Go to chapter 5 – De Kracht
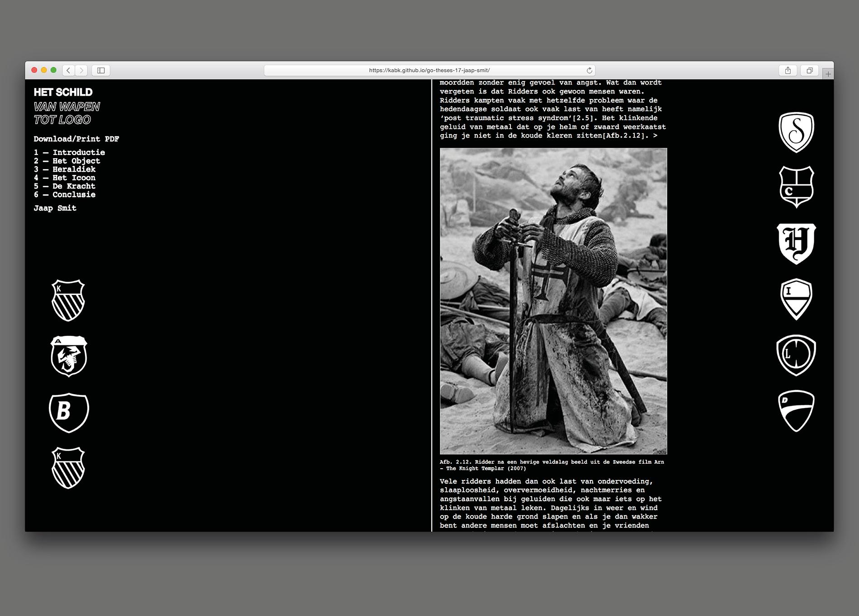The width and height of the screenshot is (859, 616). 65,186
